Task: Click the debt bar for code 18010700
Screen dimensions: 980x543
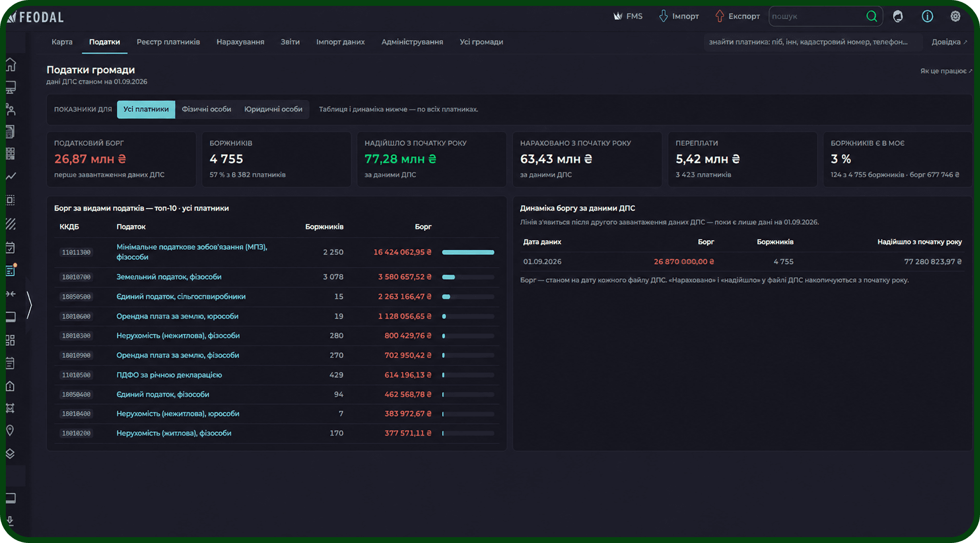Action: coord(468,277)
